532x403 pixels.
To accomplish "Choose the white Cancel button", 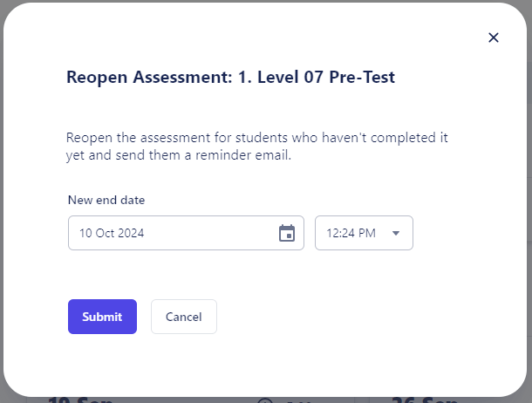I will click(x=183, y=317).
